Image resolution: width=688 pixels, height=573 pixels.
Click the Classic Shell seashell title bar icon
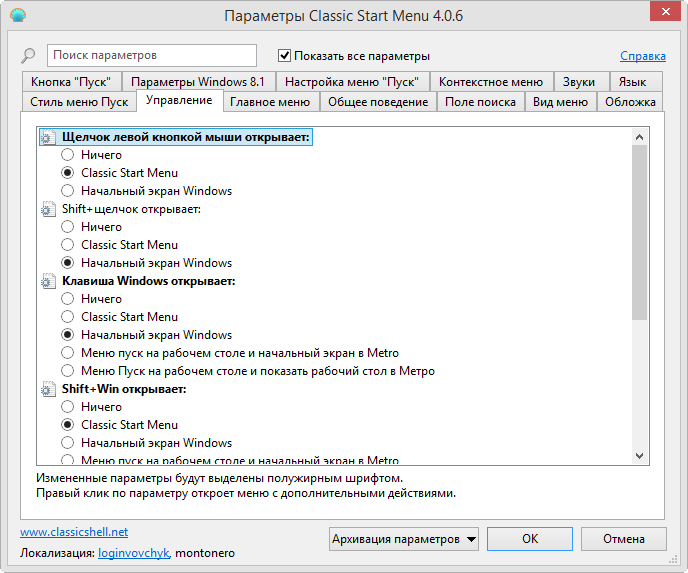click(x=17, y=17)
